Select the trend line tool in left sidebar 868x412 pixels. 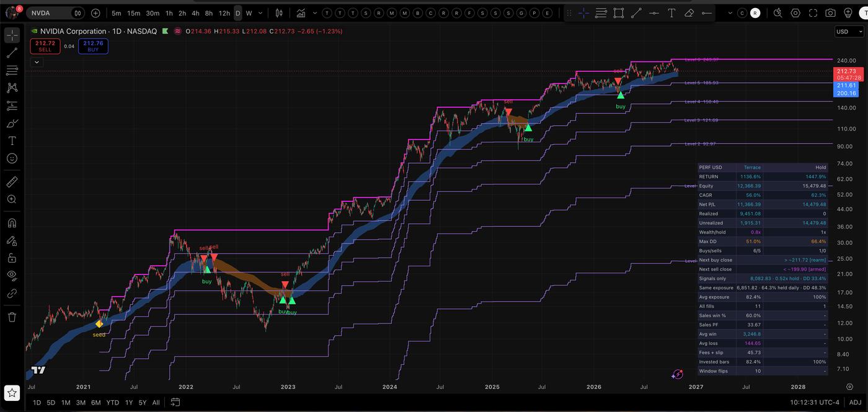12,53
